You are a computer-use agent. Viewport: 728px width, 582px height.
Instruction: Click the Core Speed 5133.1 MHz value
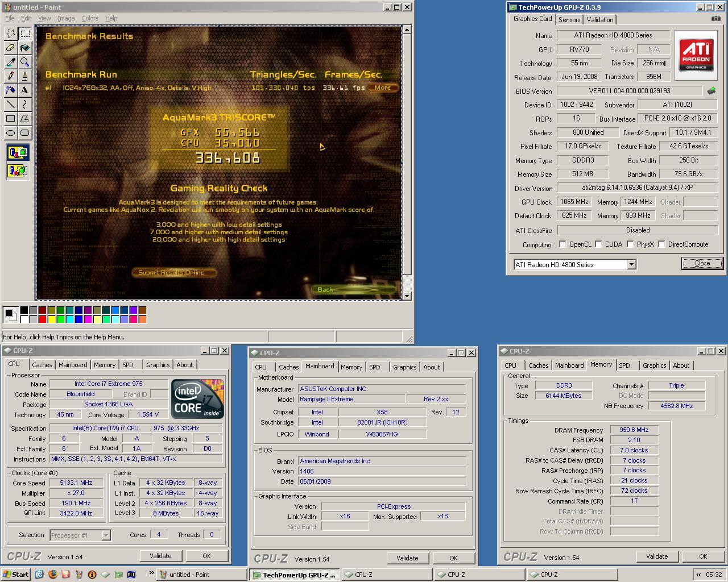[x=76, y=483]
